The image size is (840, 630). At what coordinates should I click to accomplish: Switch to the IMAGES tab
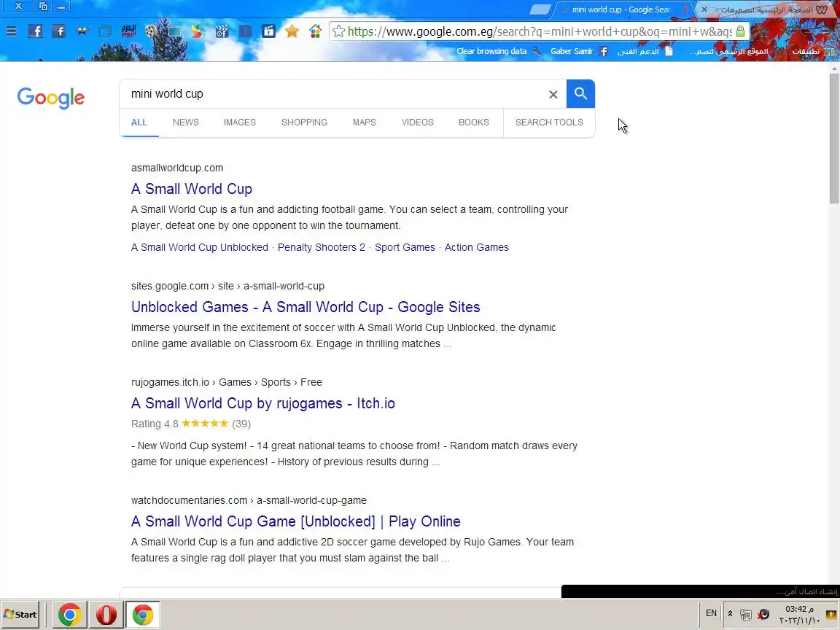239,122
